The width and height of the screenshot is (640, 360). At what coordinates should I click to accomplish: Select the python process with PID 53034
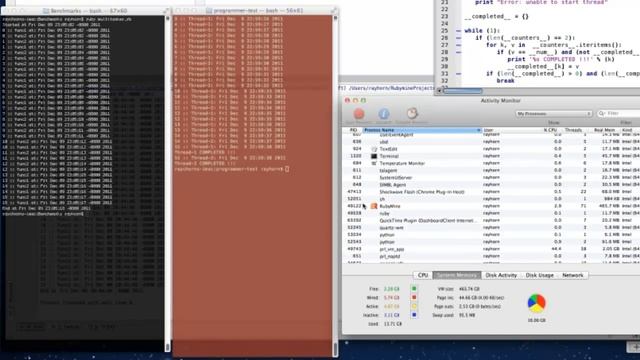click(x=491, y=235)
